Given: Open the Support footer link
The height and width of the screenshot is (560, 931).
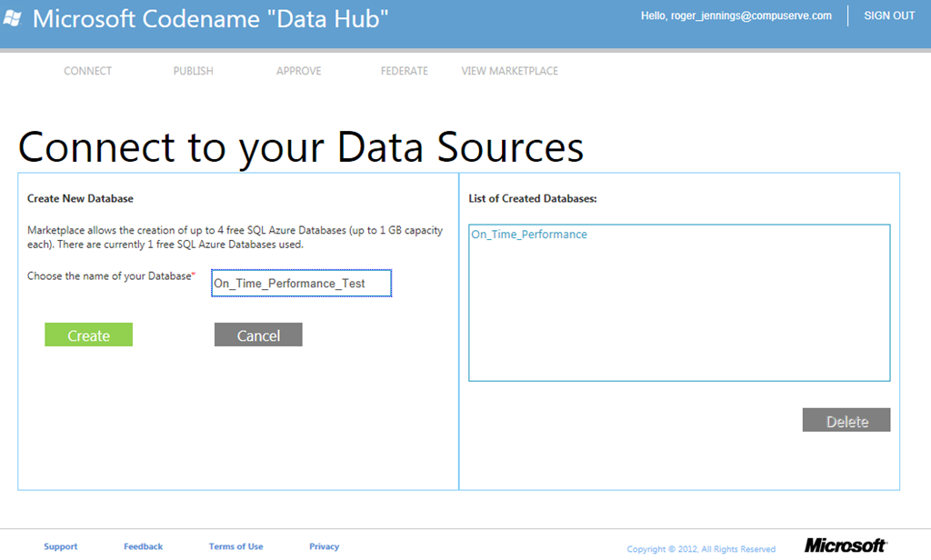Looking at the screenshot, I should click(61, 546).
